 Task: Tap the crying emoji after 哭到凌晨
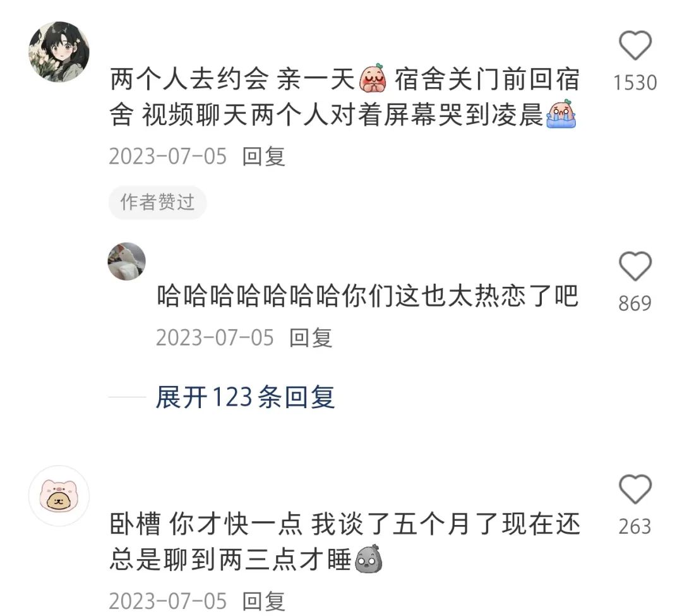pos(561,114)
